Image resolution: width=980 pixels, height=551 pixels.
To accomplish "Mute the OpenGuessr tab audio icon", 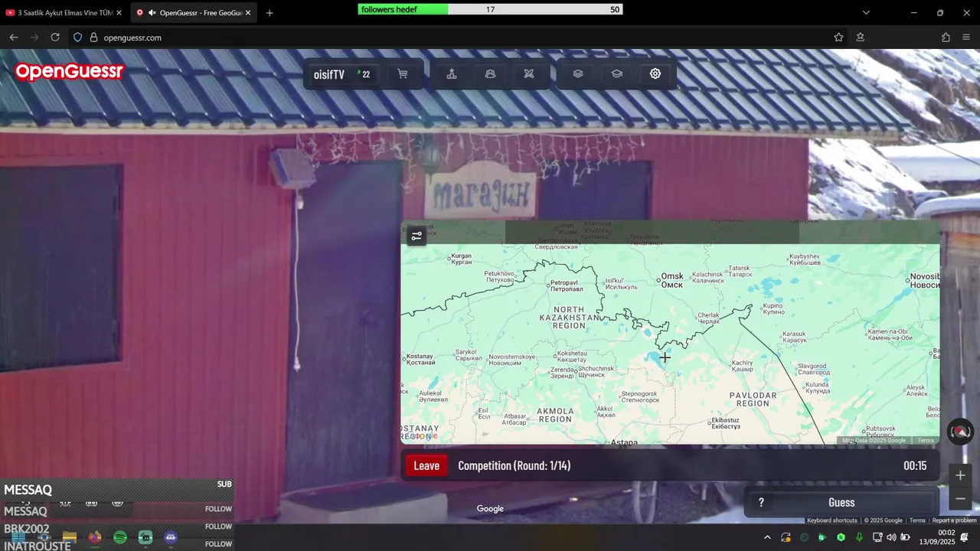I will click(152, 13).
